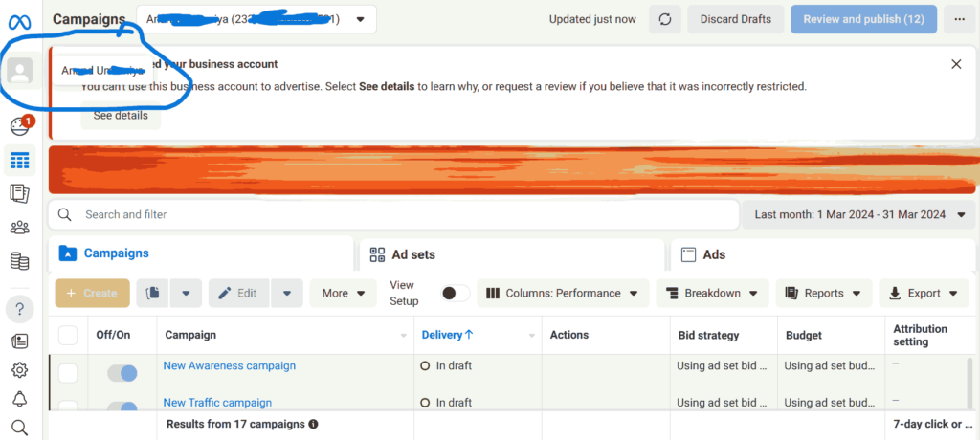Open the Notifications bell icon
This screenshot has width=980, height=440.
pos(19,398)
